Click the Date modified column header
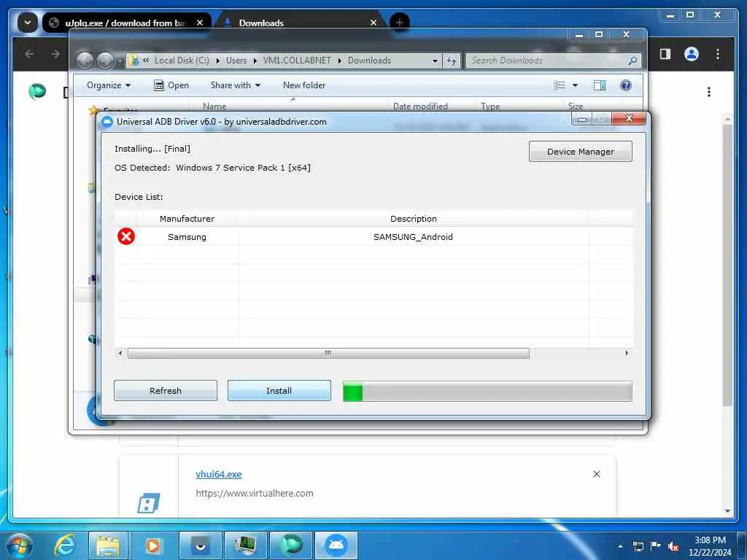This screenshot has height=560, width=747. click(x=420, y=106)
